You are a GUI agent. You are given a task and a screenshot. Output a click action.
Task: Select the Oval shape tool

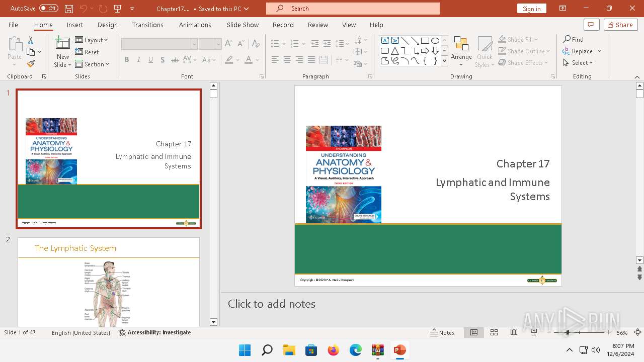pyautogui.click(x=435, y=41)
